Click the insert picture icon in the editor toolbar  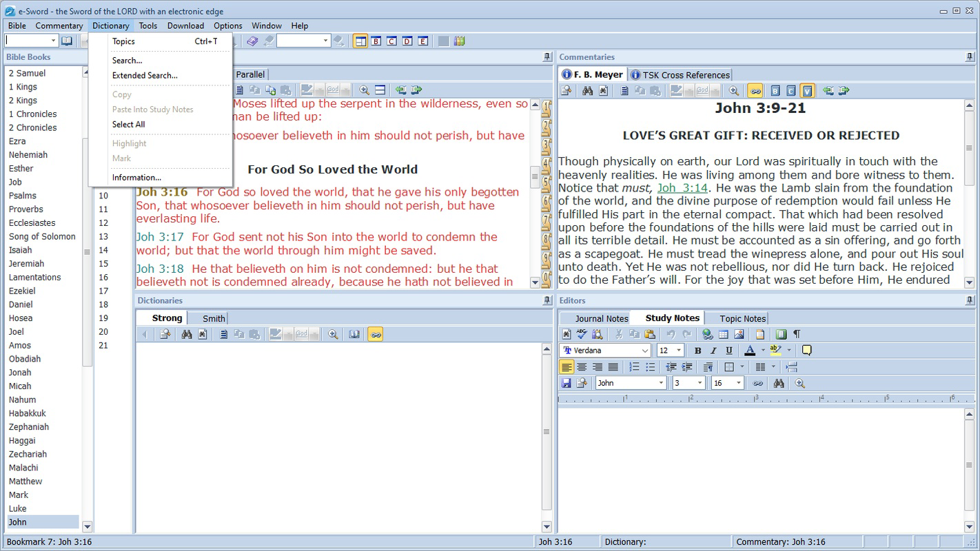pyautogui.click(x=739, y=334)
